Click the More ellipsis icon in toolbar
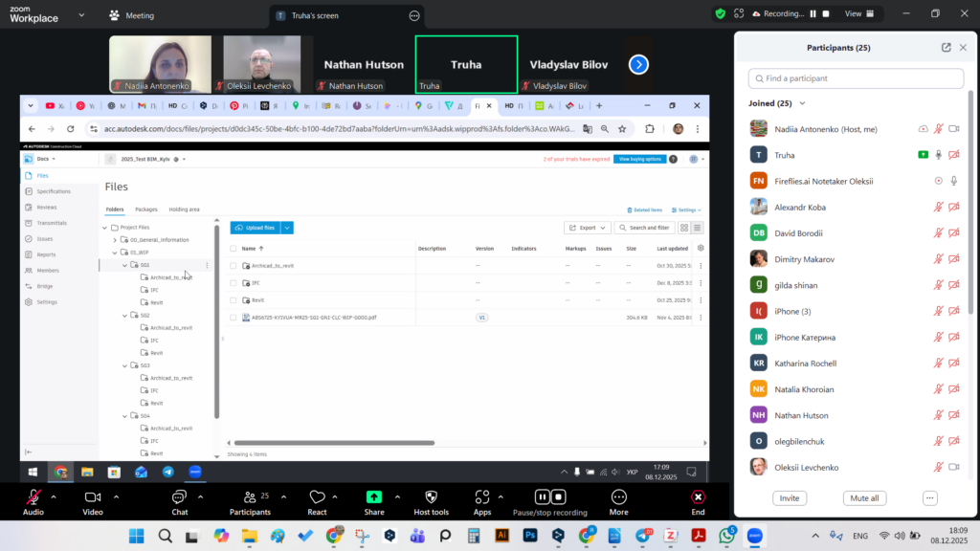The width and height of the screenshot is (980, 551). 618,497
